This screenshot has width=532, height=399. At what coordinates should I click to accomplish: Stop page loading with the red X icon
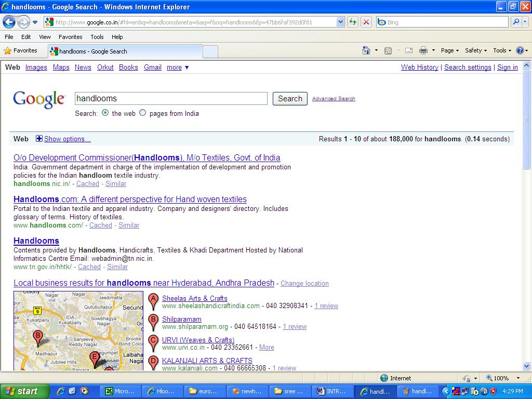pos(366,22)
